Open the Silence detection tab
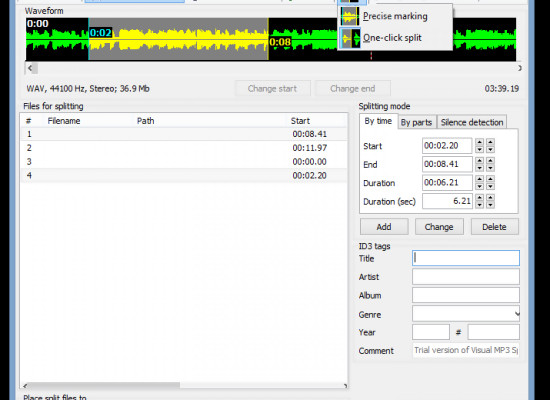 [472, 122]
